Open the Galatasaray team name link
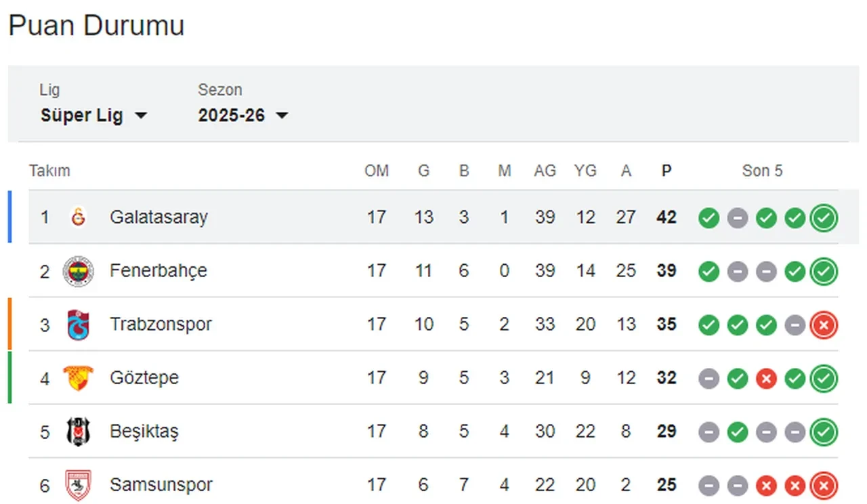 (159, 217)
